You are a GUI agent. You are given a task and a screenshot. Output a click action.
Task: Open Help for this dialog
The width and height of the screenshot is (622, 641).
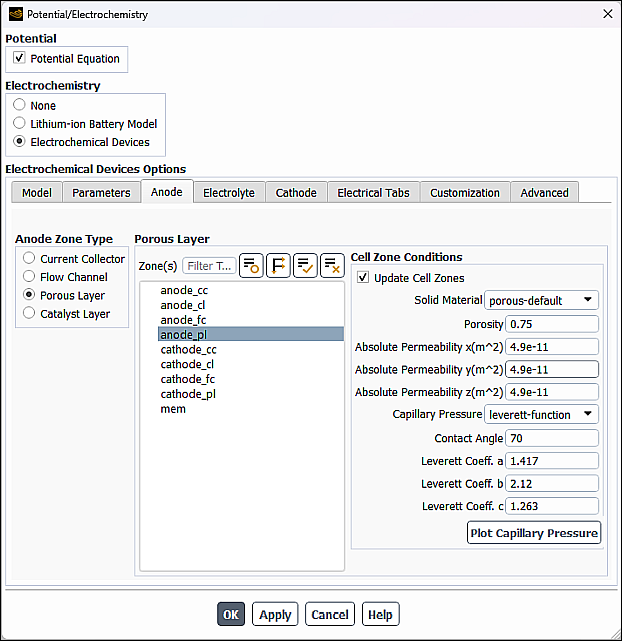click(380, 614)
